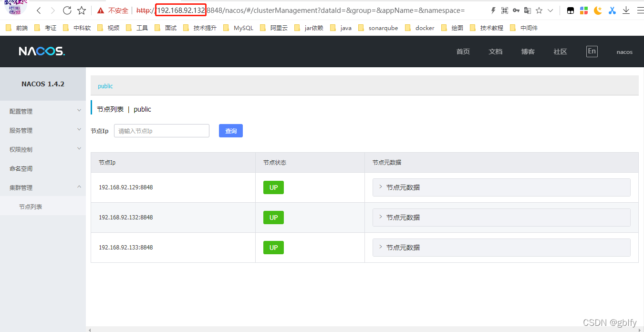Open the 前端 bookmarks folder
Image resolution: width=644 pixels, height=332 pixels.
[x=17, y=28]
